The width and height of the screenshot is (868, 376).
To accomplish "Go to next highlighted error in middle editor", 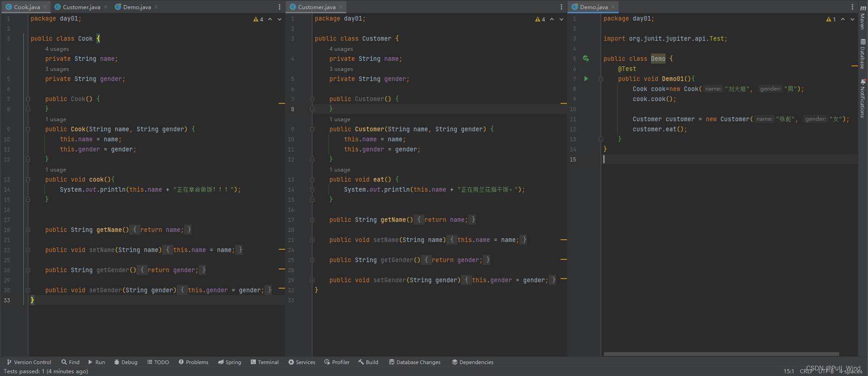I will click(561, 19).
